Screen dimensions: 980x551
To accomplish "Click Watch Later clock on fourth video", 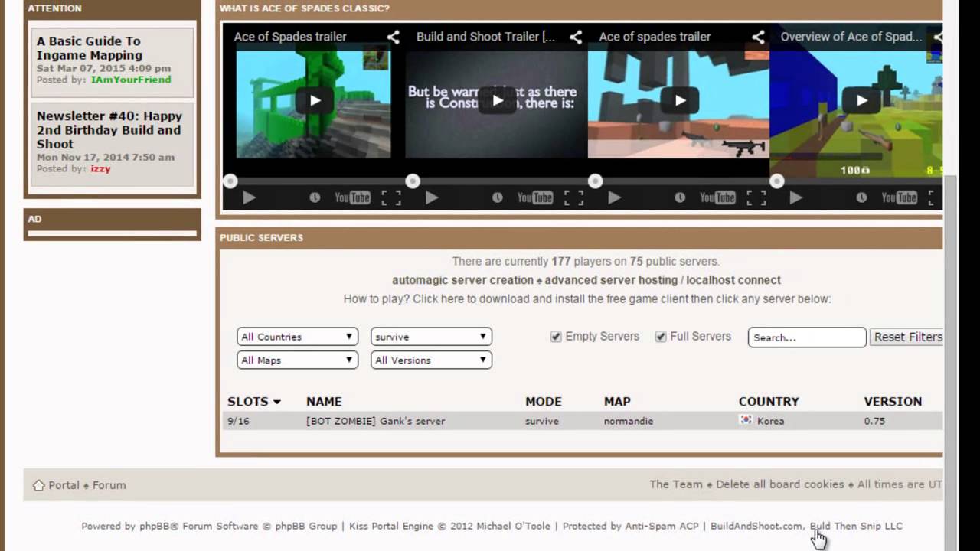I will click(862, 197).
